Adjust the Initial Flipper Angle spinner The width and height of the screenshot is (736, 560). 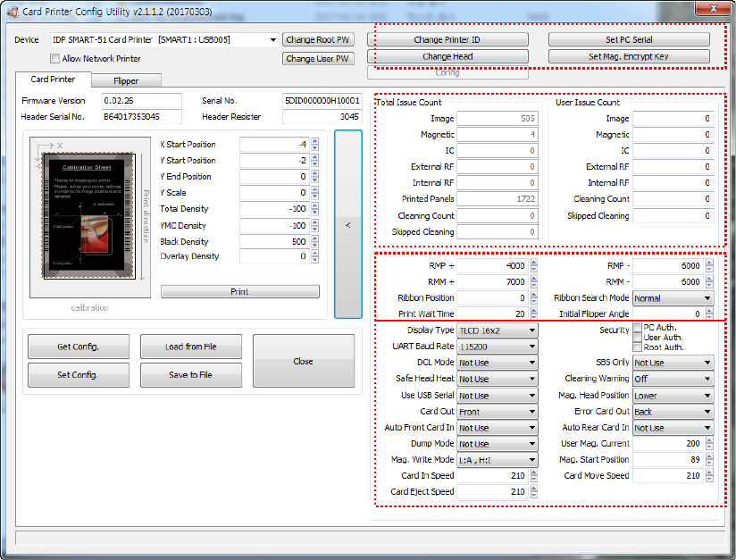click(709, 313)
